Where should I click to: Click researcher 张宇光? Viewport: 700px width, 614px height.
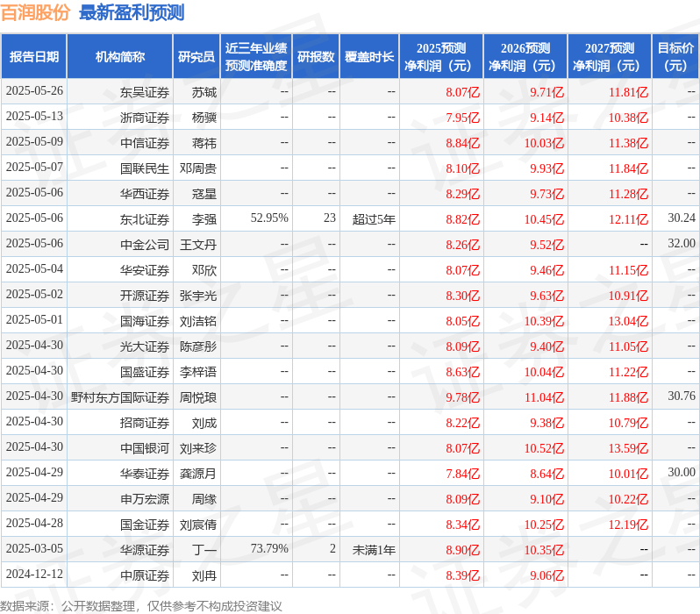[x=198, y=296]
